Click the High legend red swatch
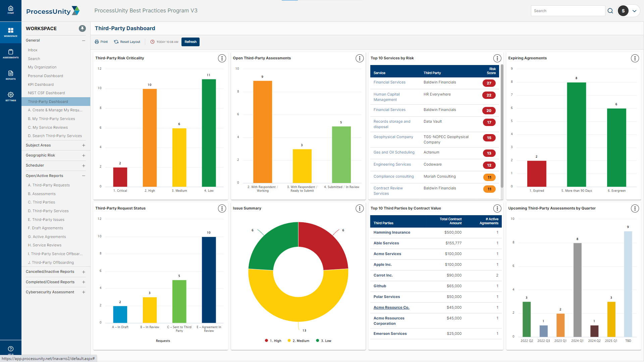644x362 pixels. [266, 341]
